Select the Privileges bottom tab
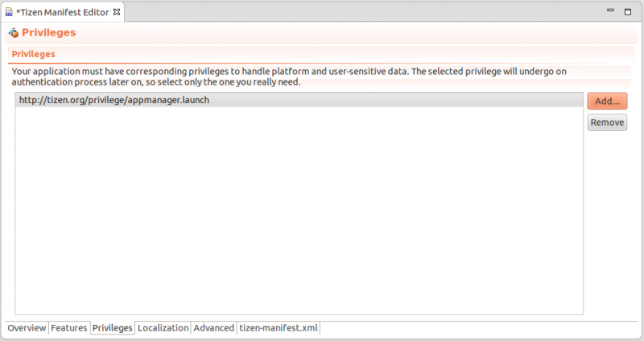This screenshot has height=341, width=644. click(112, 328)
